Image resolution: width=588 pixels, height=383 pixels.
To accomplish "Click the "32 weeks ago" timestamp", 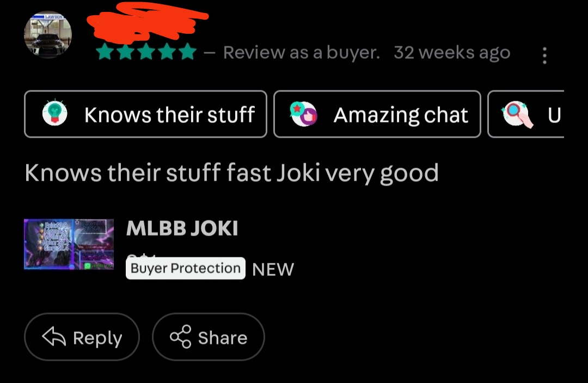I will pyautogui.click(x=452, y=52).
